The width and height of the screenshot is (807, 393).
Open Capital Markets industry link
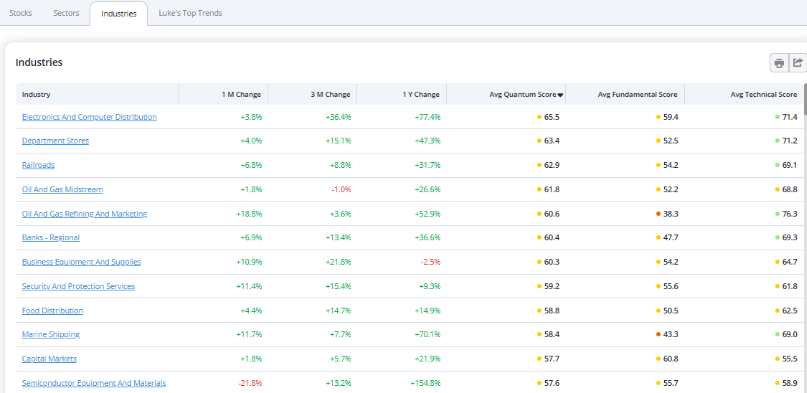tap(49, 359)
